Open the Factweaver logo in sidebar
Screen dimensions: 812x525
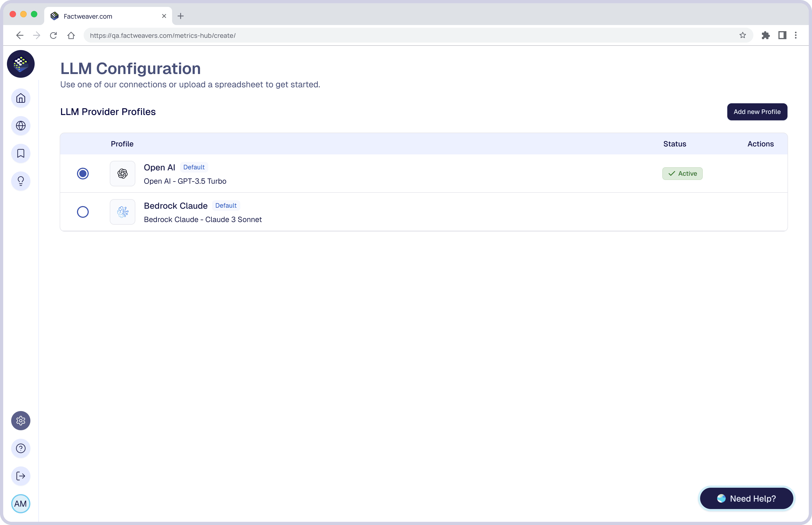(21, 64)
